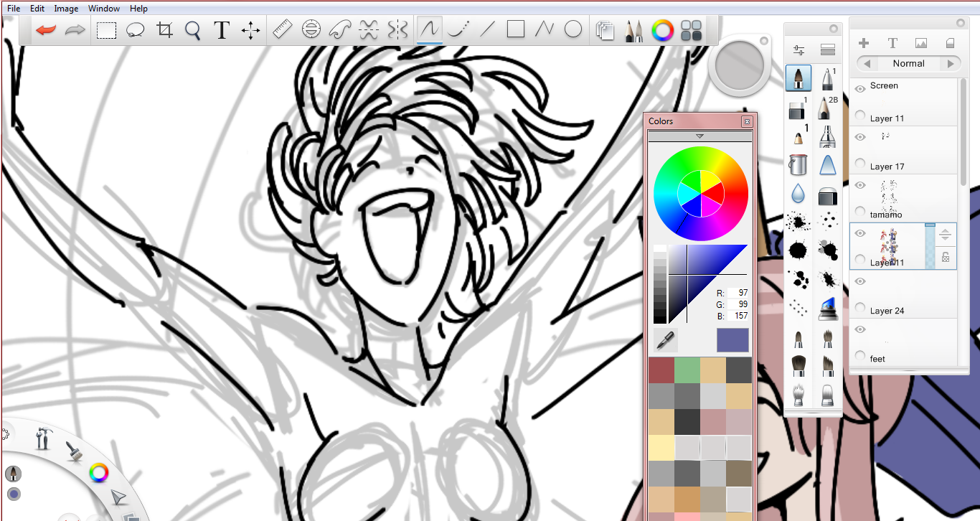Pick the green palette swatch
Image resolution: width=980 pixels, height=521 pixels.
point(687,370)
